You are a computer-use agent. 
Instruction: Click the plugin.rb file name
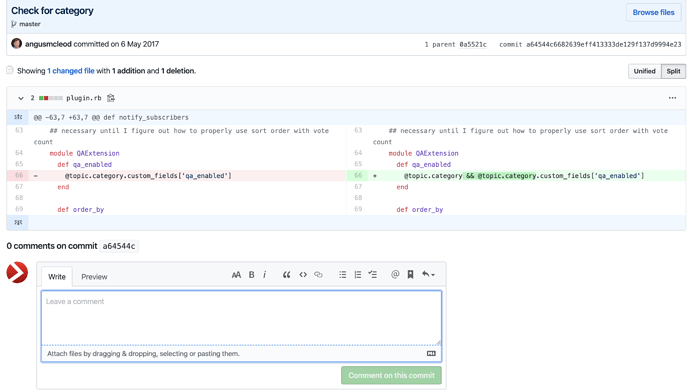pyautogui.click(x=84, y=98)
